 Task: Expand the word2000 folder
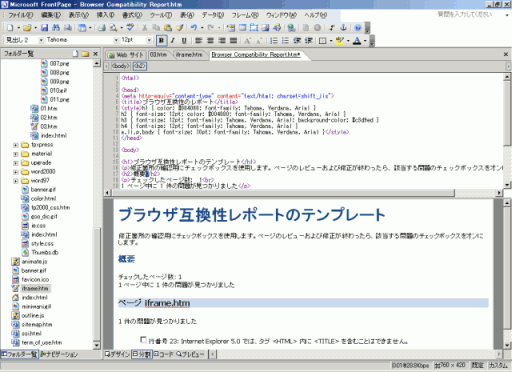click(x=16, y=172)
